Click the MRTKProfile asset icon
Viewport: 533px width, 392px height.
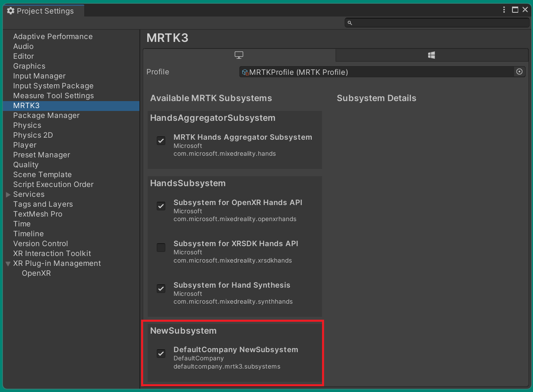pyautogui.click(x=245, y=72)
